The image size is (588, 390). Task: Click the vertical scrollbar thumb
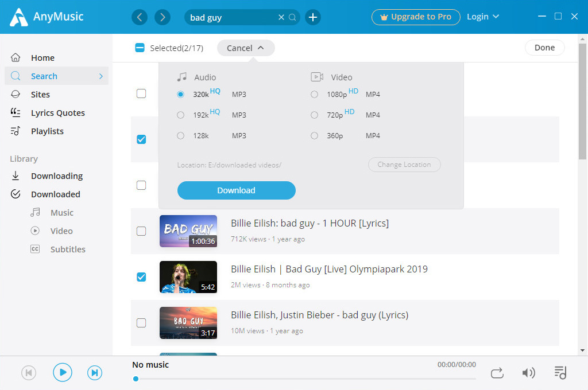[582, 101]
